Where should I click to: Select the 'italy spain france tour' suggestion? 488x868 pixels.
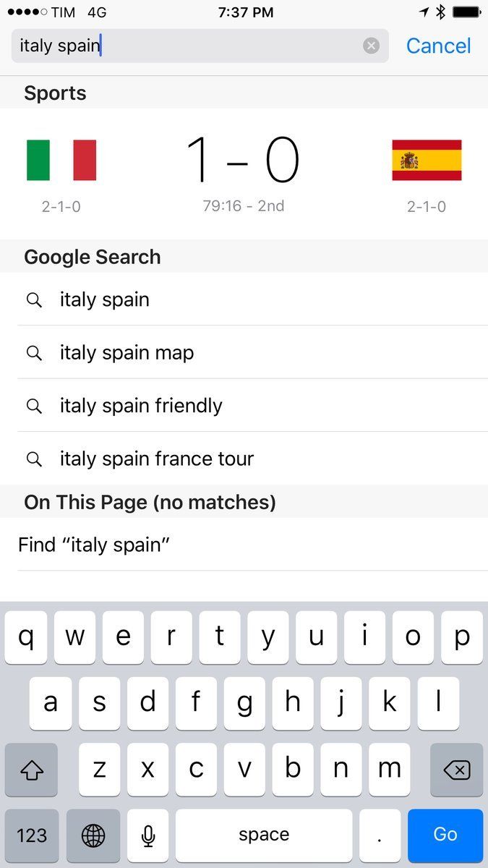coord(156,459)
